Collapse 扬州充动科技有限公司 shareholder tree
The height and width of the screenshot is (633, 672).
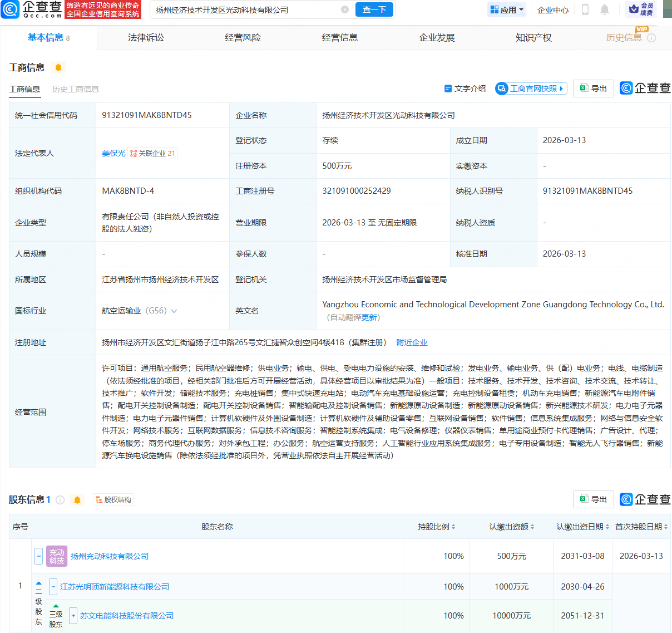(39, 556)
